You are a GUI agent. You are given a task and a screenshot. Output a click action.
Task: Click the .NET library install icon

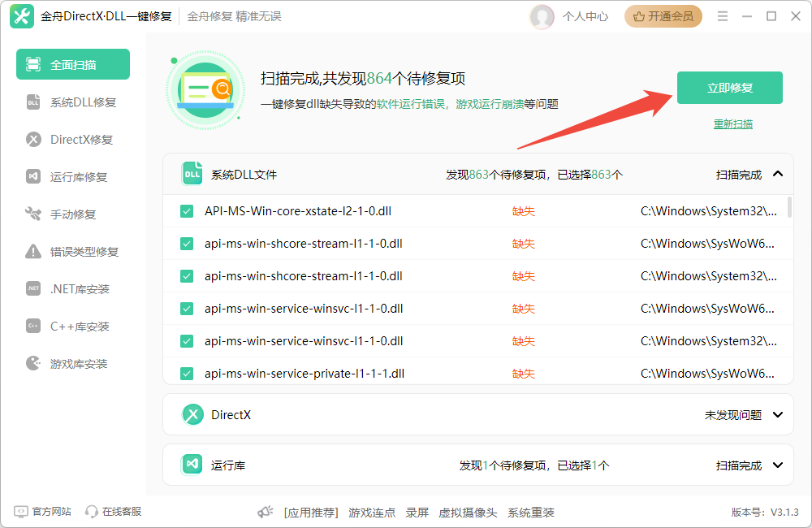coord(33,288)
